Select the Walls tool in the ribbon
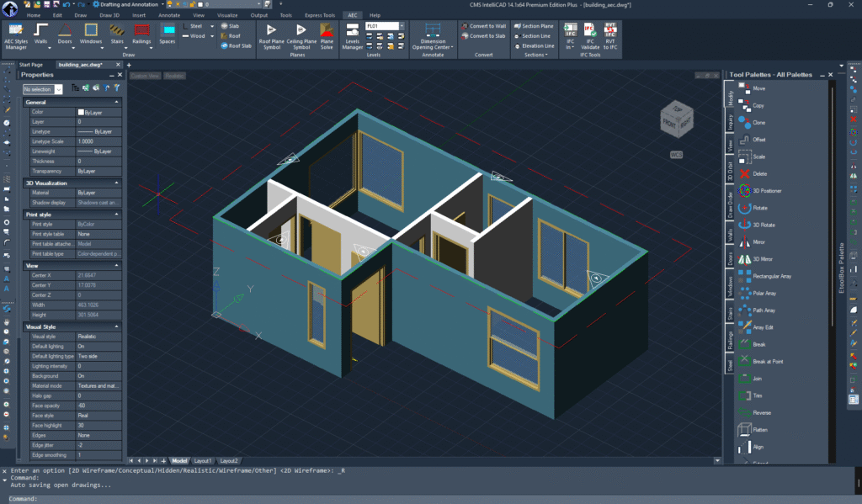 tap(40, 34)
